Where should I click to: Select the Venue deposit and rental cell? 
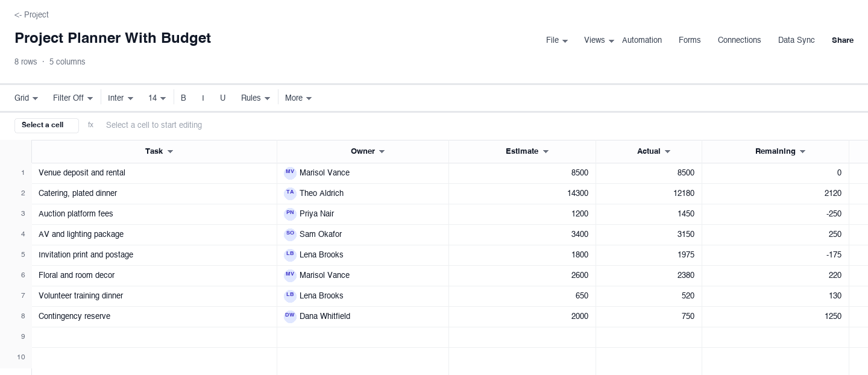click(154, 174)
